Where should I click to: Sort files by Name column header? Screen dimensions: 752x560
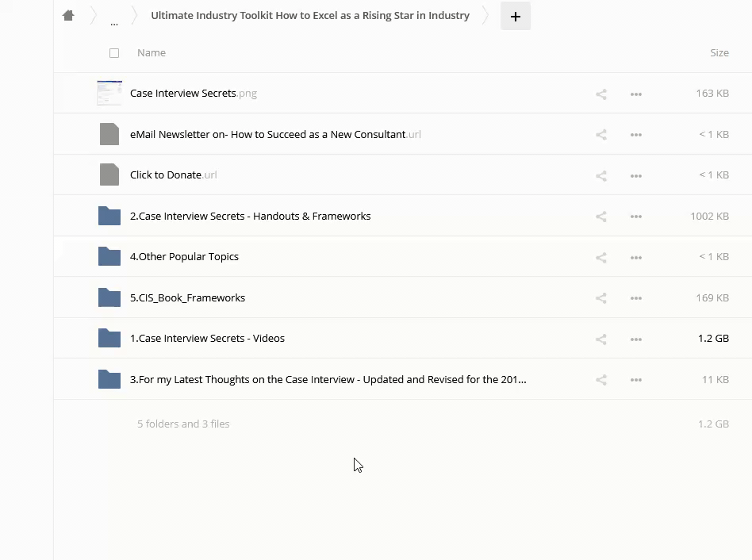click(x=152, y=53)
